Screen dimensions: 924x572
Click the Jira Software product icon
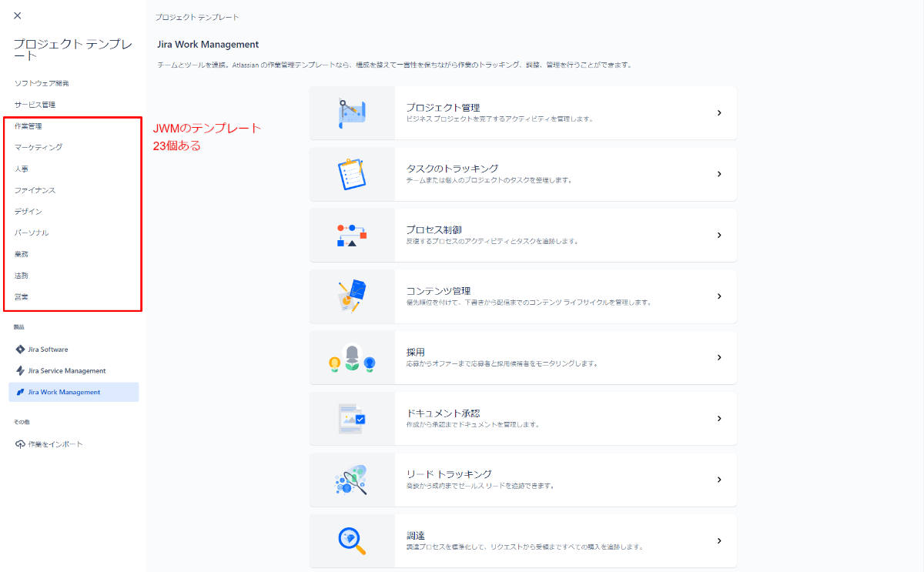tap(20, 350)
